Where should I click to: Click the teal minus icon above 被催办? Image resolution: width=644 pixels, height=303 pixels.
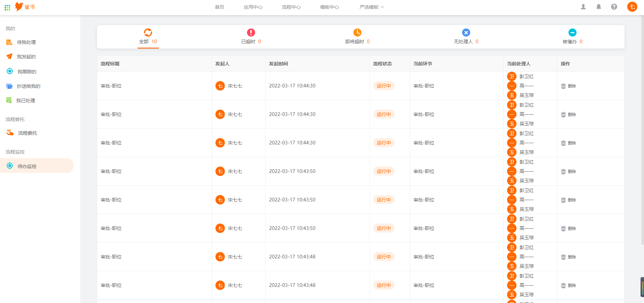click(573, 33)
